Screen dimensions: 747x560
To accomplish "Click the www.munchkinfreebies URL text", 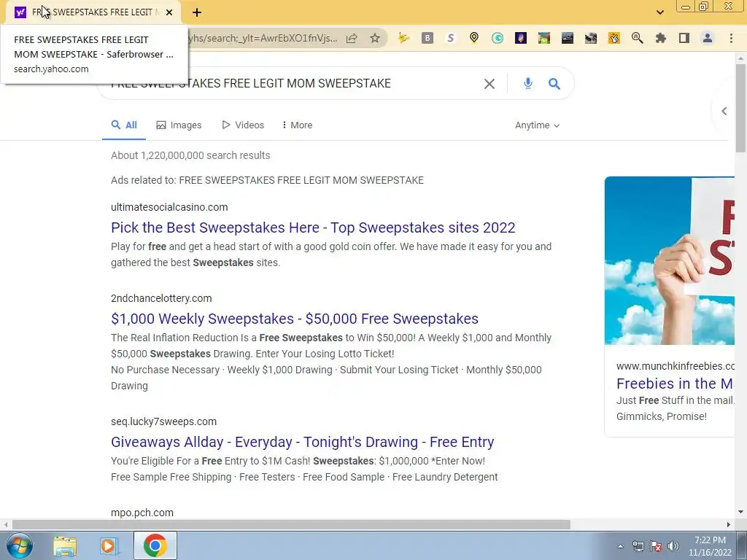I will (675, 366).
